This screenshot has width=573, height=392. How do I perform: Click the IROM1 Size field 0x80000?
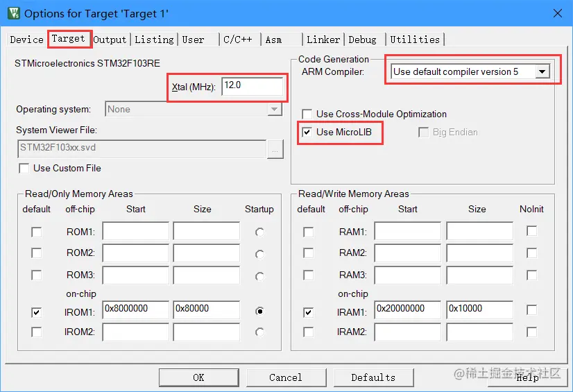tap(207, 309)
